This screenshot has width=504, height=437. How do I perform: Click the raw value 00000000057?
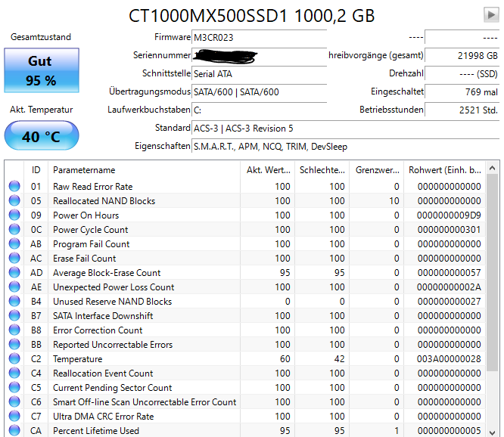pos(449,273)
